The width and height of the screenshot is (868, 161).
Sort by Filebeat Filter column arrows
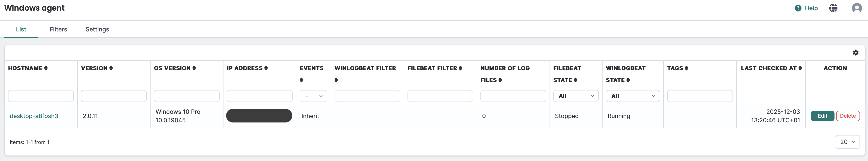point(460,68)
